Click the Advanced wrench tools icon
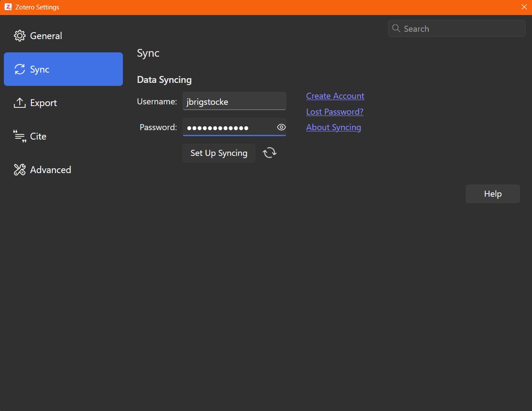 click(x=20, y=170)
